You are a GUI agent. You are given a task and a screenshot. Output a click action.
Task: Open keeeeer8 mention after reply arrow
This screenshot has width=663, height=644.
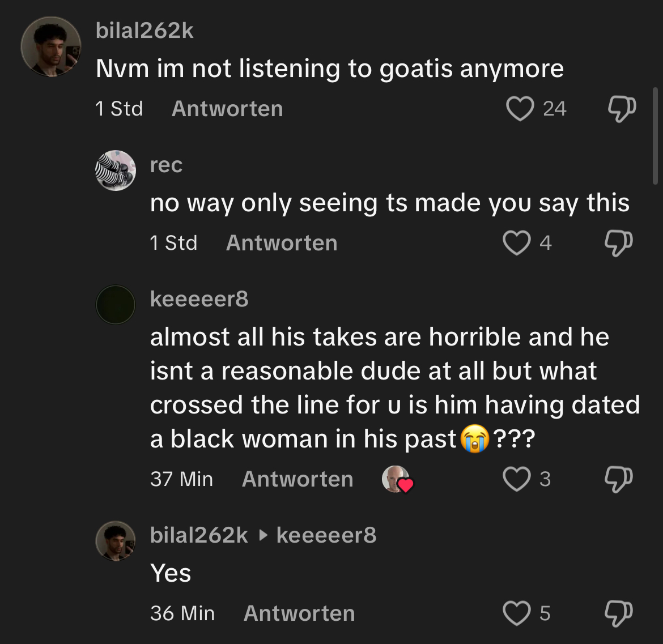click(326, 535)
